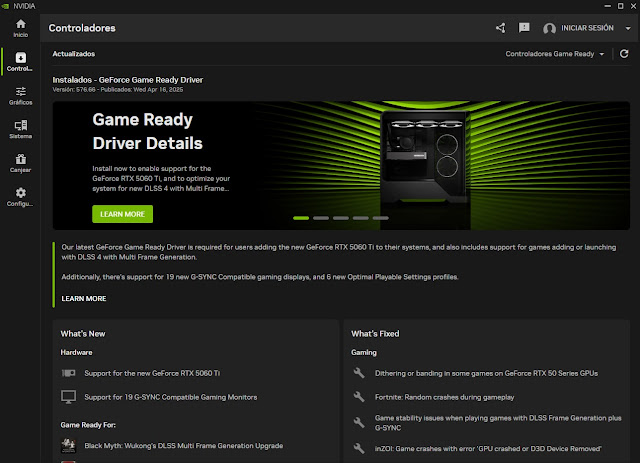Minimize the NVIDIA app window

point(608,6)
